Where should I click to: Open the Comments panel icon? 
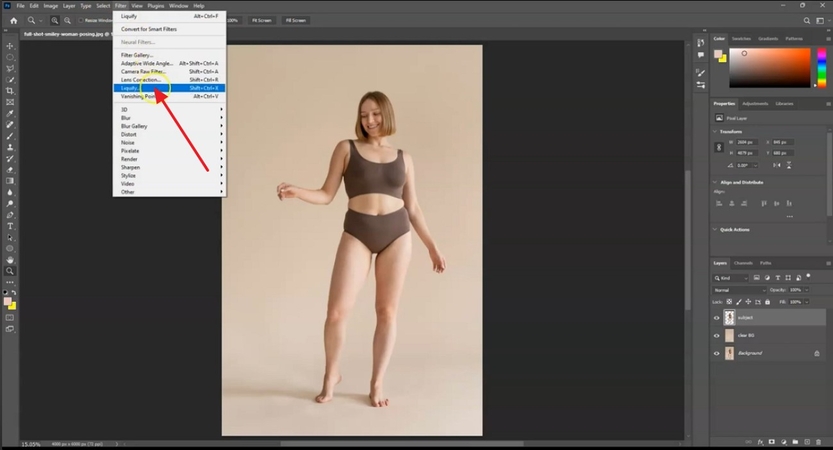pos(701,55)
